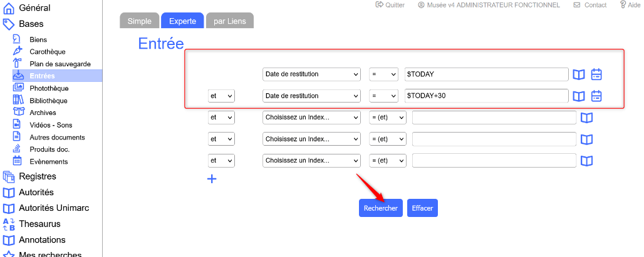This screenshot has width=644, height=257.
Task: Add a new search criterion with plus icon
Action: [x=212, y=179]
